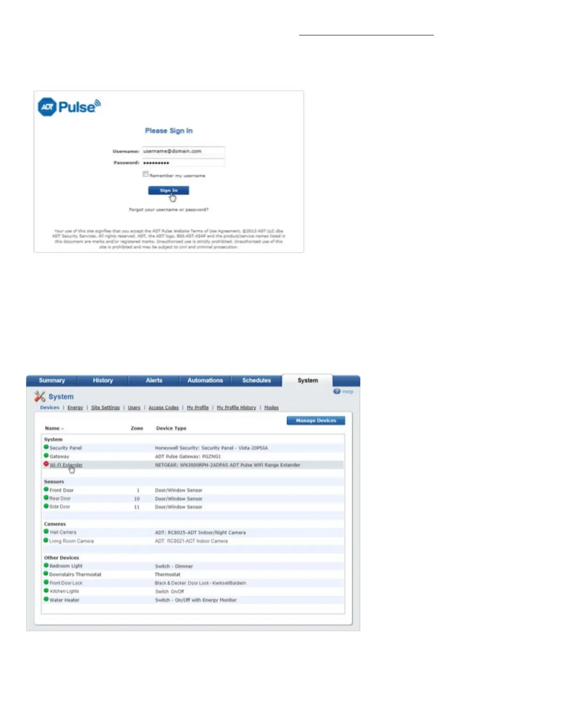563x728 pixels.
Task: Click Living Room Camera status icon
Action: pos(46,540)
